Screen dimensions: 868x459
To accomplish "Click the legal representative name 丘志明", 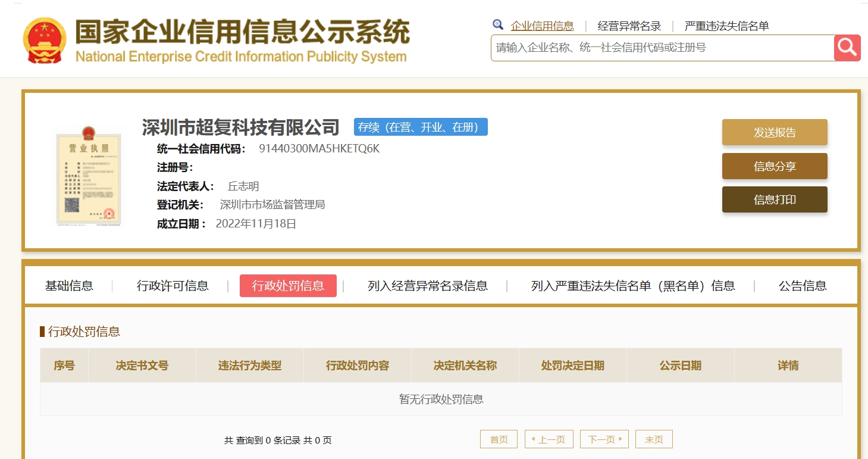I will 243,186.
